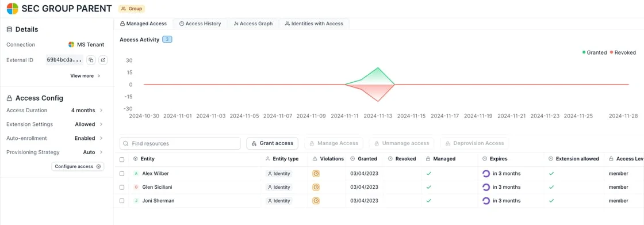Select the Alex Wilber row checkbox
This screenshot has width=644, height=225.
click(x=121, y=174)
